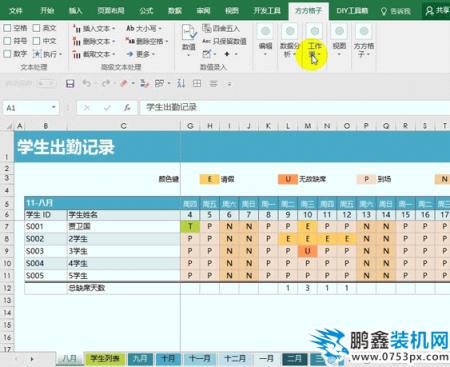Viewport: 450px width, 367px height.
Task: Click the orange U 无故缺席 legend swatch
Action: click(x=288, y=179)
